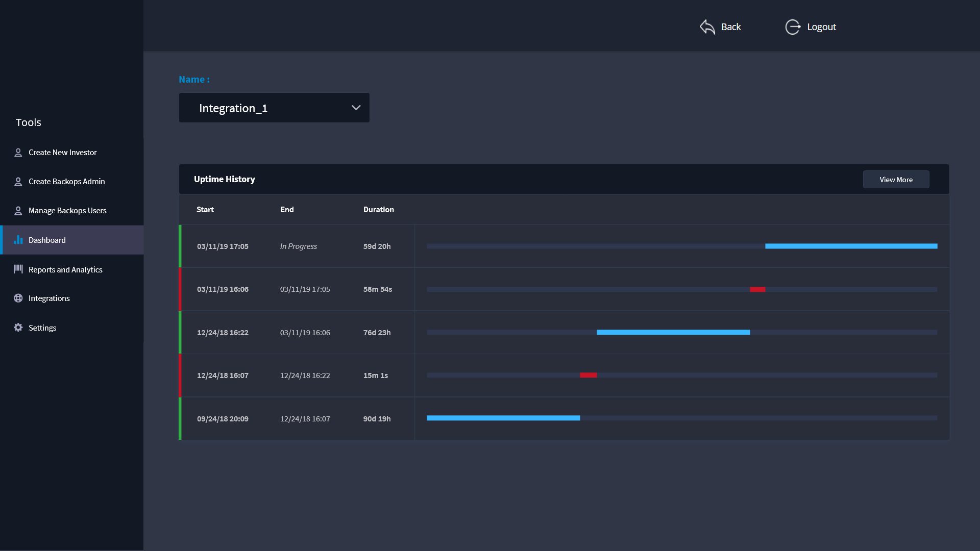Click the red 58m 54s downtime segment
The height and width of the screenshot is (551, 980).
click(757, 289)
